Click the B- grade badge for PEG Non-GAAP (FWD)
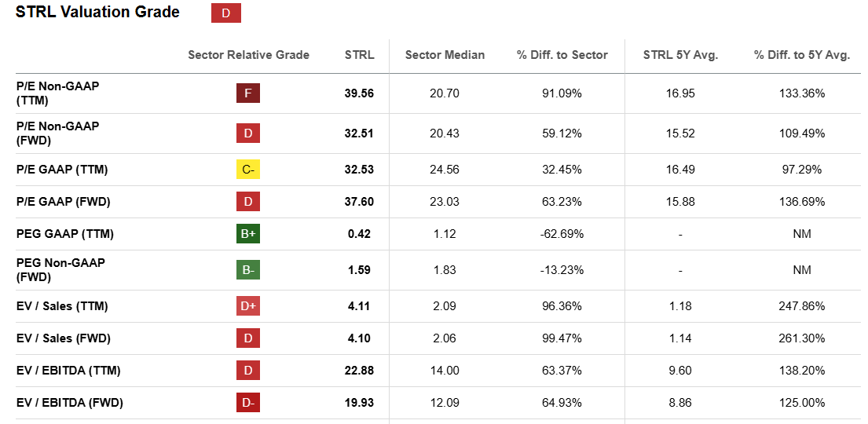Screen dimensions: 868x424 point(248,270)
